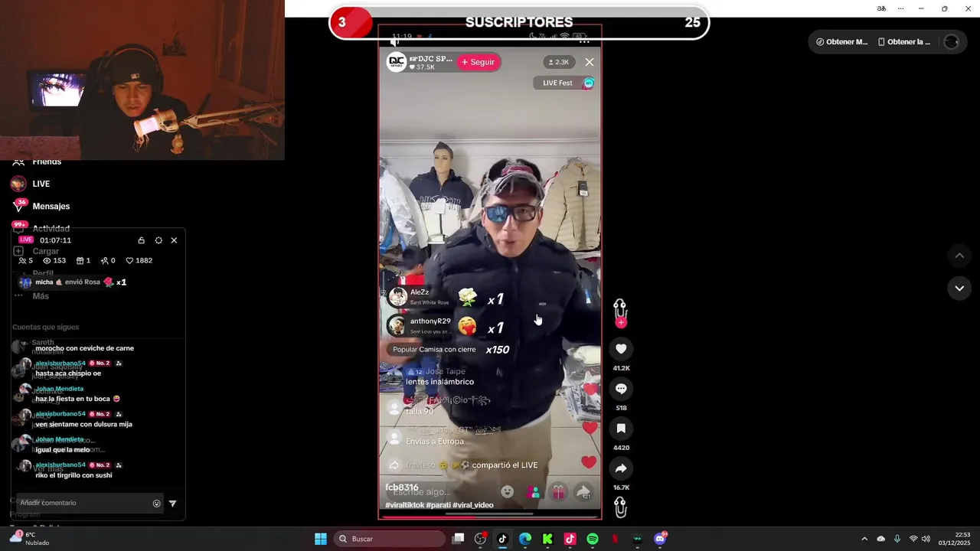980x551 pixels.
Task: Open the browser three-dots menu in title bar
Action: (900, 8)
